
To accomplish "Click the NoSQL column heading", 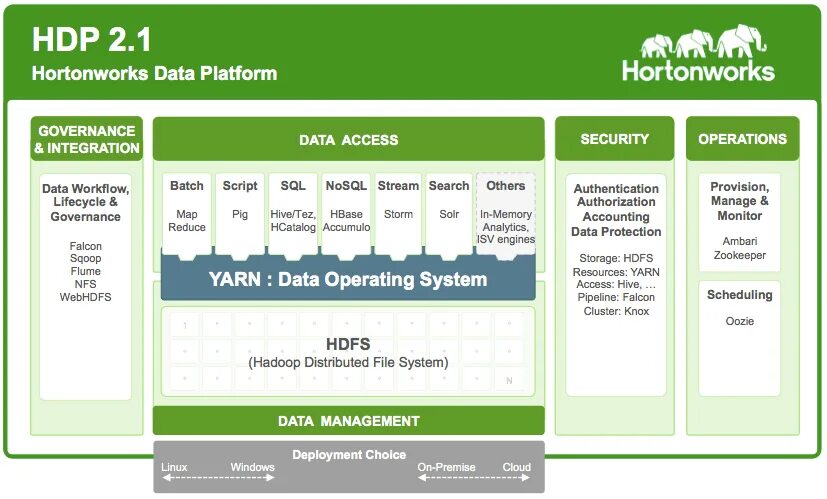I will (346, 186).
